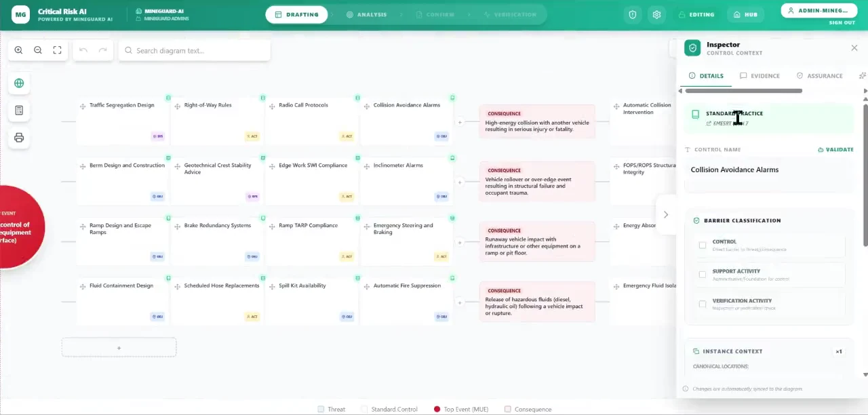
Task: Switch to the Assurance tab
Action: [819, 76]
